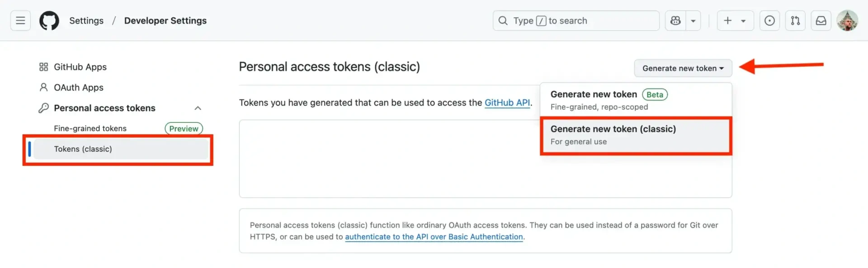Screen dimensions: 868x268
Task: Follow the GitHub API link
Action: tap(507, 103)
